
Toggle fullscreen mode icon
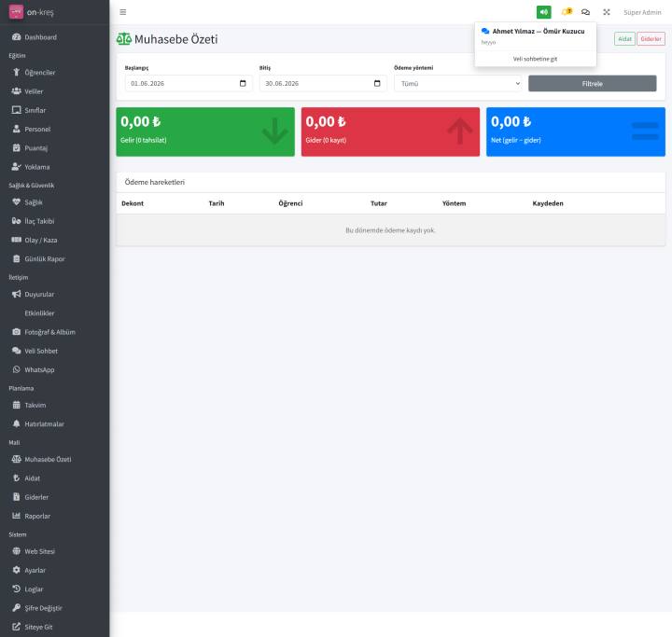coord(607,12)
